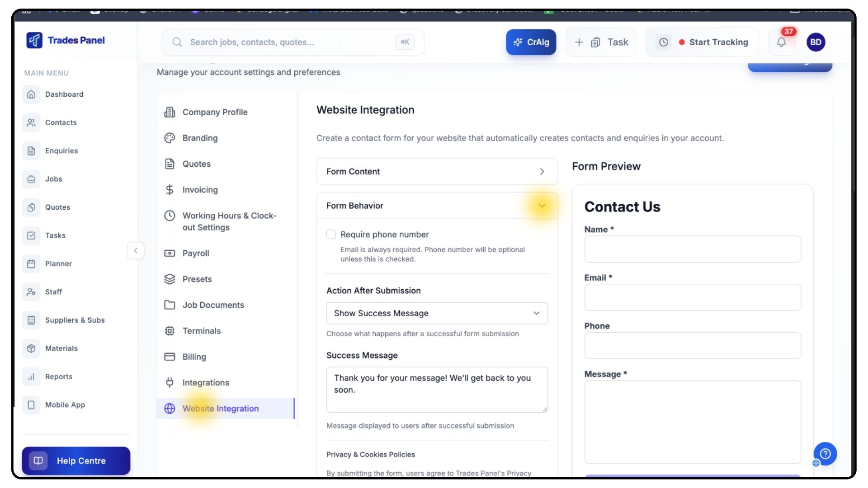Expand the Form Content section

(x=437, y=172)
